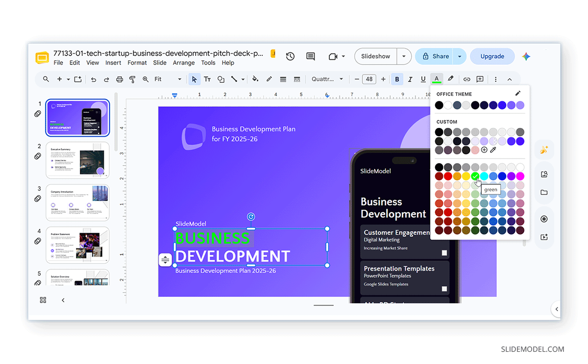Open the zoom magnifier tool
588x364 pixels.
click(x=146, y=79)
